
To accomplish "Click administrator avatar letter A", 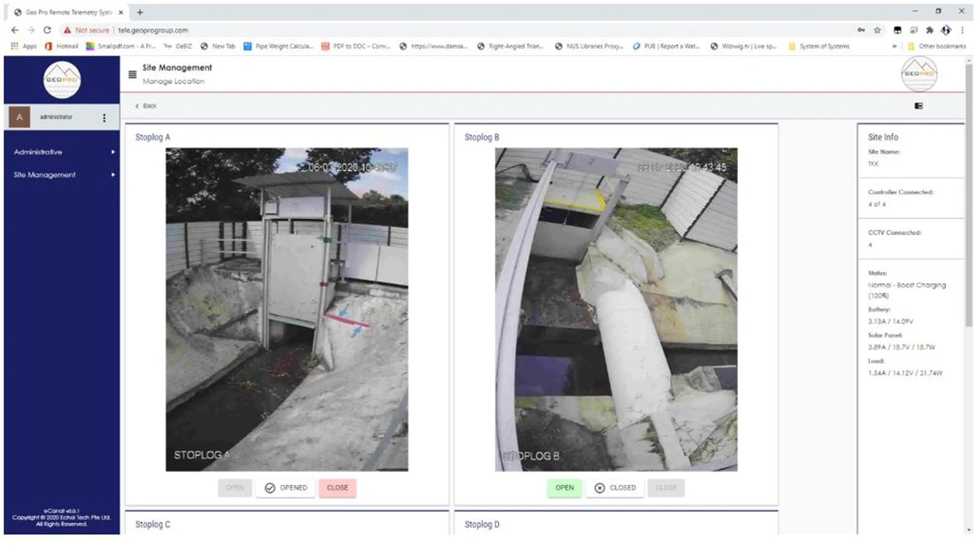I will 20,117.
